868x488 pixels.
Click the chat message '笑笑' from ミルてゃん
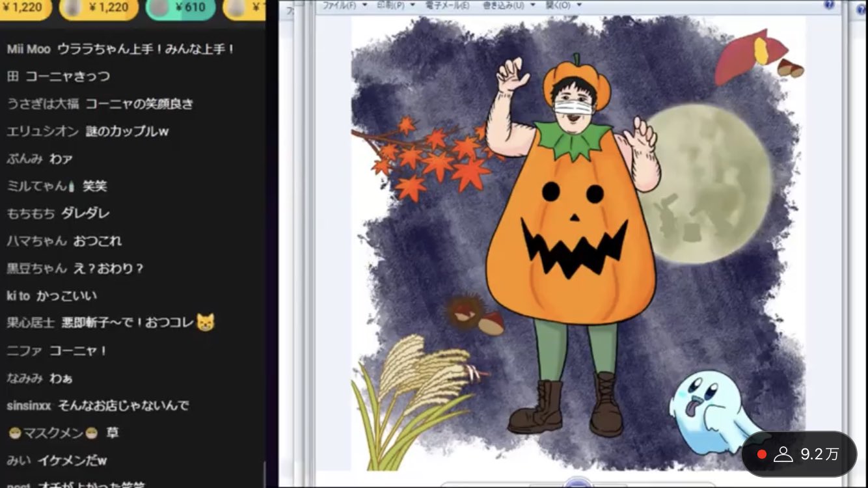coord(95,186)
